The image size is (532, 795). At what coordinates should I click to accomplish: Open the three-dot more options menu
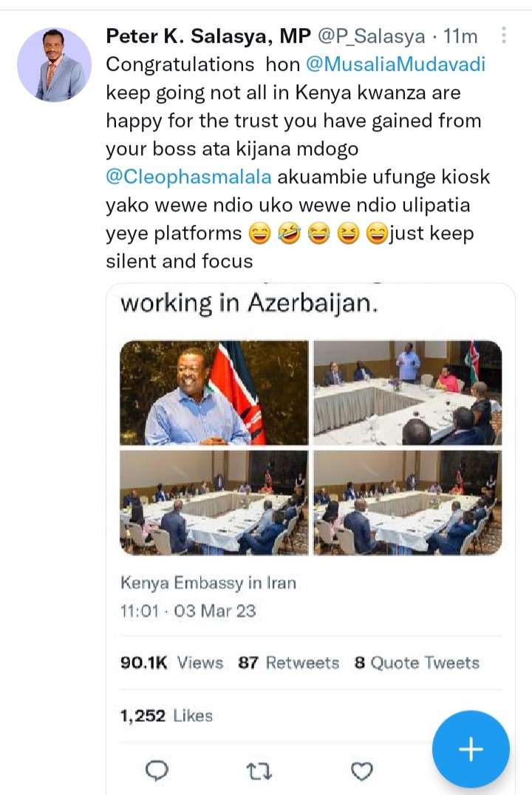(503, 35)
